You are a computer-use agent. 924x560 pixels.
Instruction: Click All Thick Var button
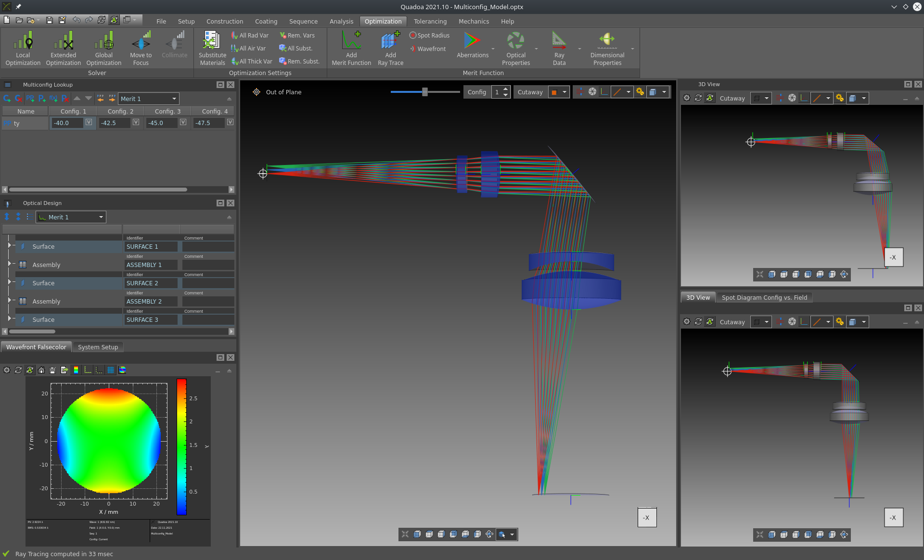pos(252,61)
